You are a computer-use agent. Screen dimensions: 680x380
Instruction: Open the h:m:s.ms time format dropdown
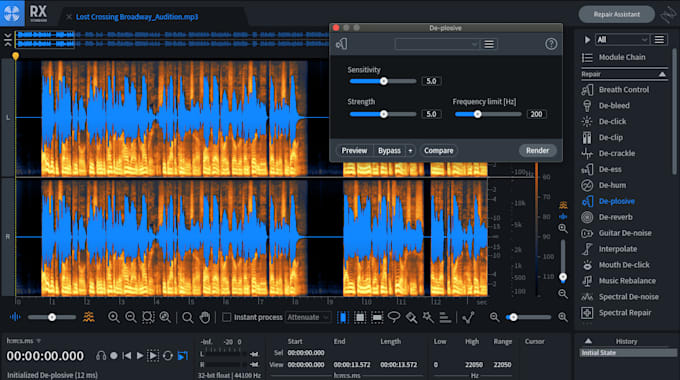[23, 341]
